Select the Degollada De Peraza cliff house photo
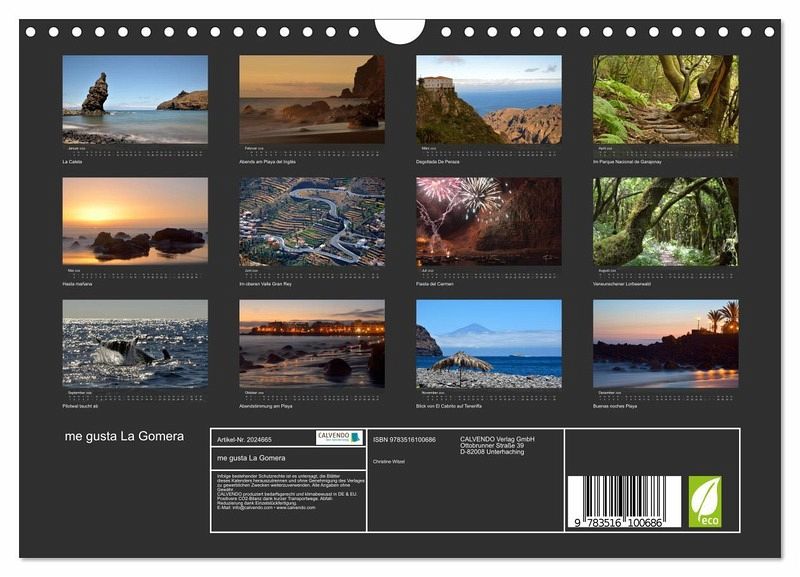This screenshot has height=577, width=800. click(x=489, y=99)
